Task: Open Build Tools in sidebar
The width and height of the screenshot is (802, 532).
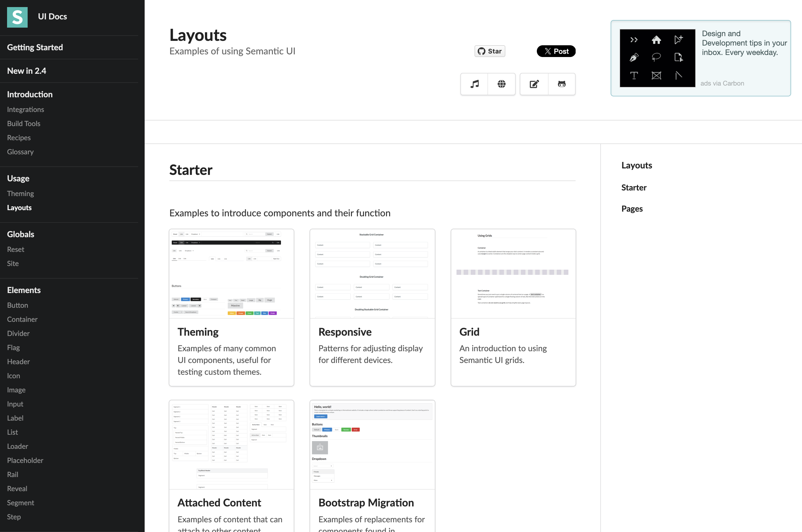Action: click(24, 123)
